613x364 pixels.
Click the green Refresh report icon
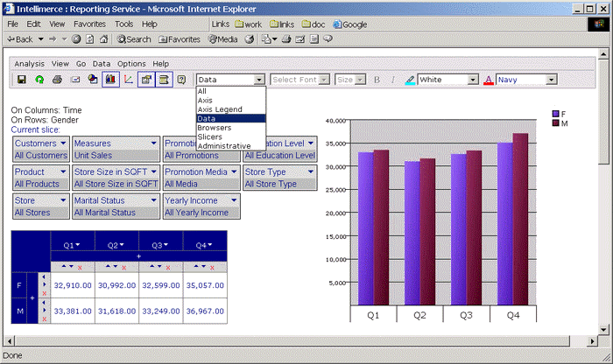[39, 80]
